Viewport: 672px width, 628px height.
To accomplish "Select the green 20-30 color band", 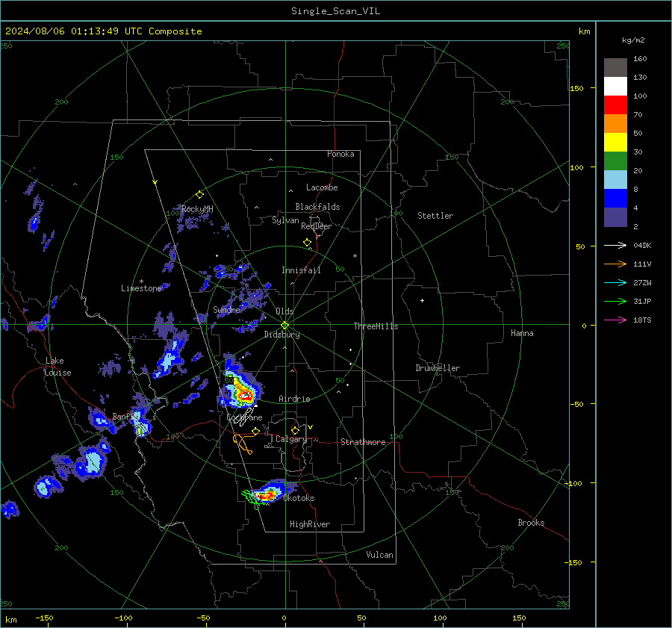I will pos(615,161).
